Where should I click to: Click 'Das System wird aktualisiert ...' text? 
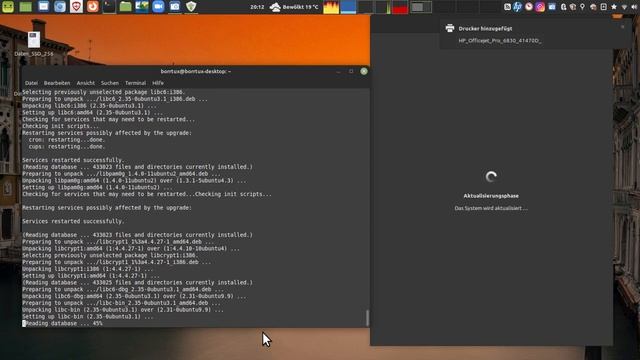coord(491,208)
